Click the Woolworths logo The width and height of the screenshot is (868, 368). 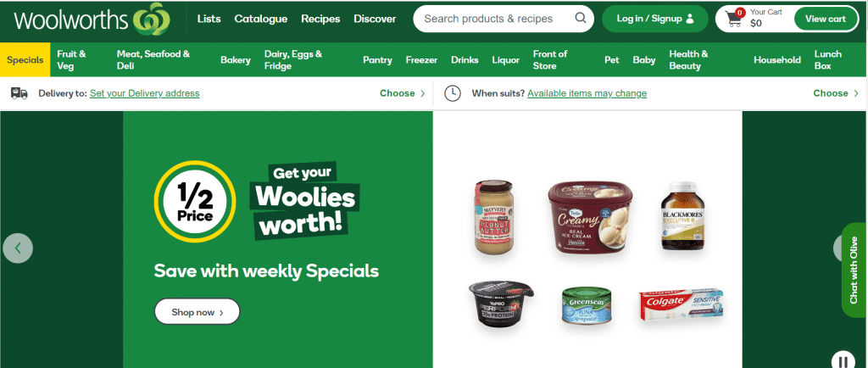[92, 19]
